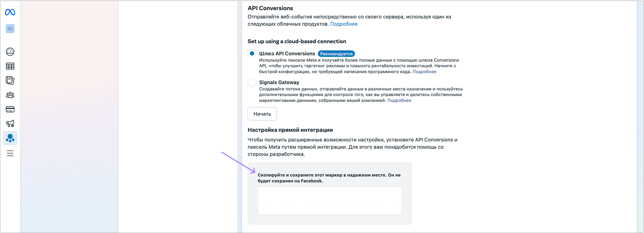
Task: Open Подробнее link in Шлюз API Conversions text
Action: (424, 72)
